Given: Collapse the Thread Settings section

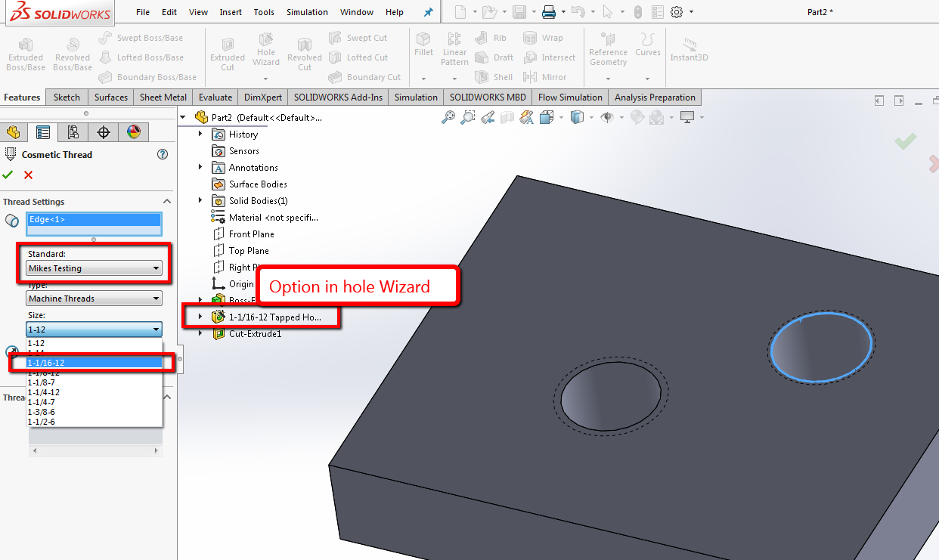Looking at the screenshot, I should tap(167, 202).
